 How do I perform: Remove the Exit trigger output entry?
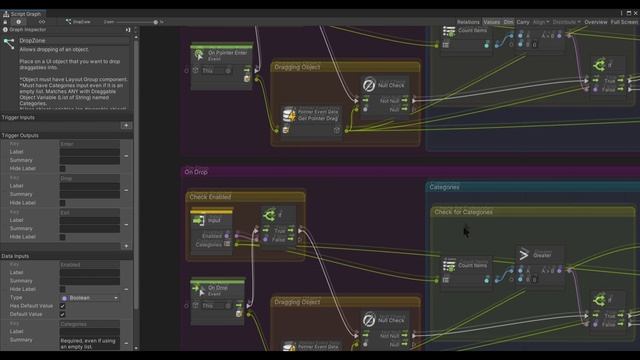tap(126, 224)
